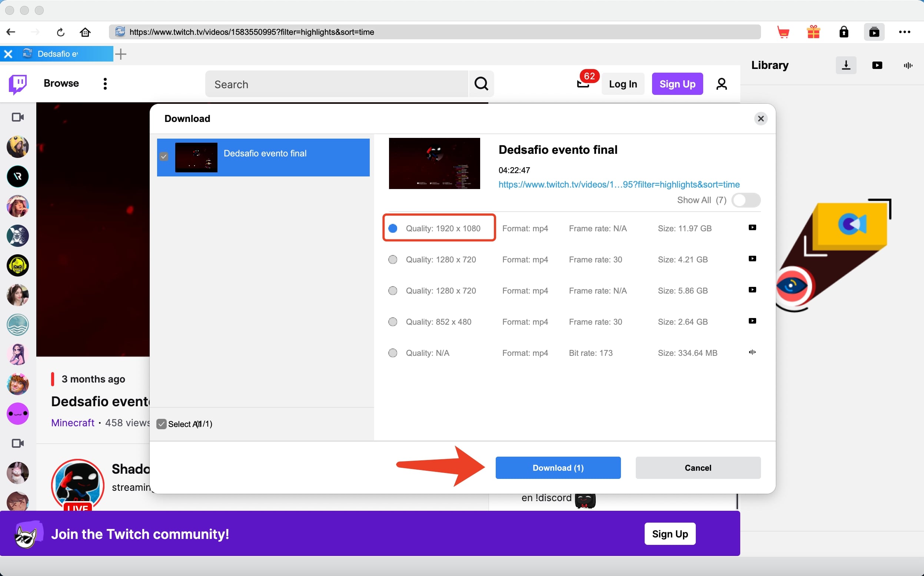Click into the Twitch Search field

tap(336, 84)
